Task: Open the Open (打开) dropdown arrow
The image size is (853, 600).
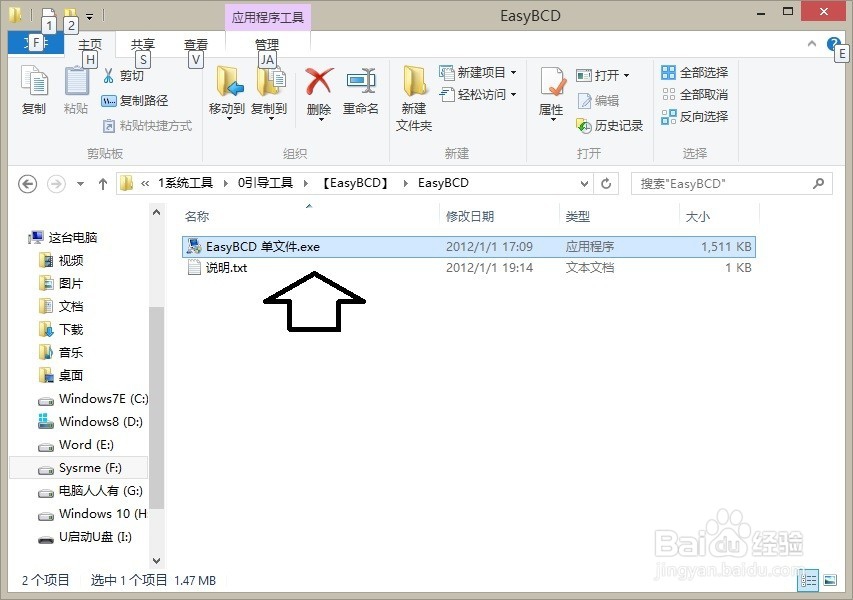Action: click(627, 76)
